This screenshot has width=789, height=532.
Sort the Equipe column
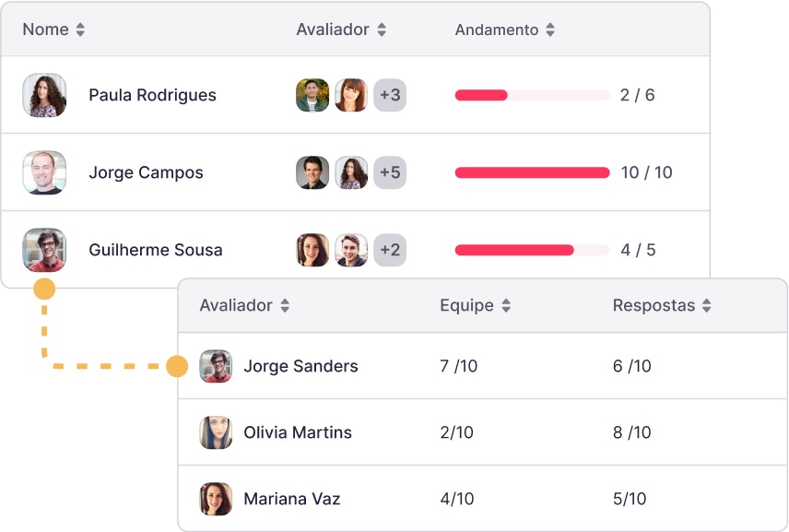(x=506, y=305)
